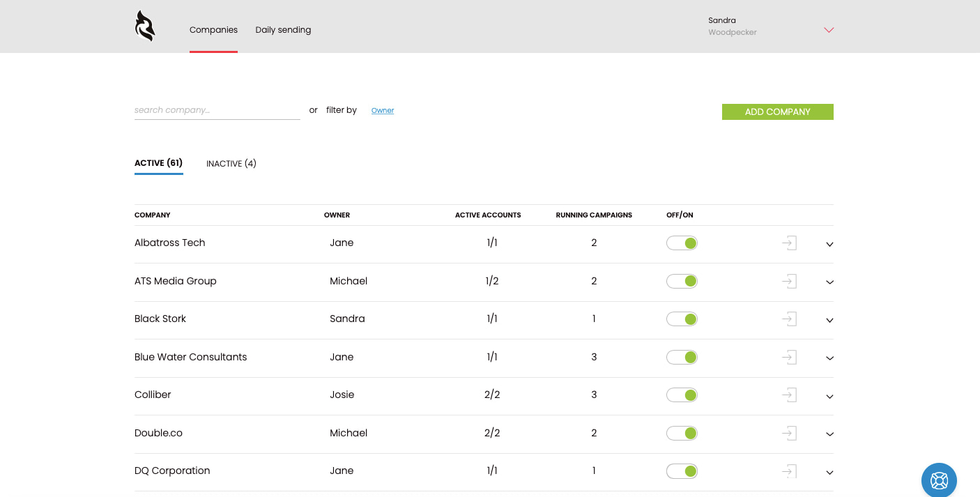Expand ATS Media Group row chevron

point(829,282)
